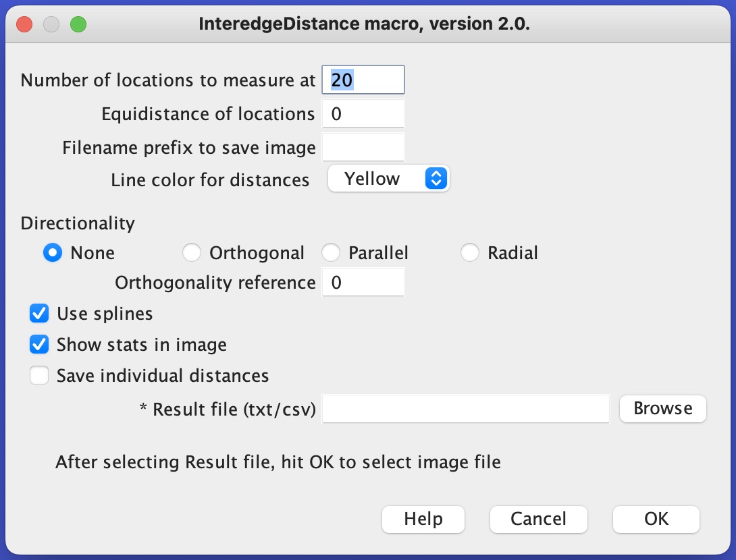
Task: Uncheck Use splines
Action: pos(39,314)
